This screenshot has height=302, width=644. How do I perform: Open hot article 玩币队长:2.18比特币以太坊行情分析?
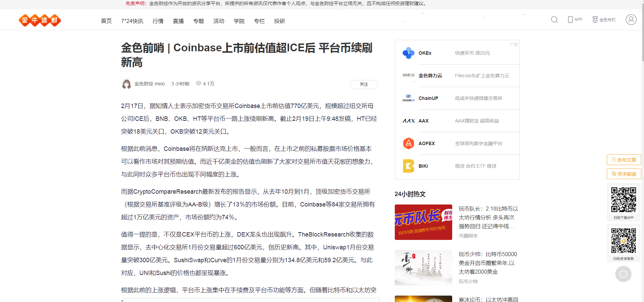(x=488, y=217)
